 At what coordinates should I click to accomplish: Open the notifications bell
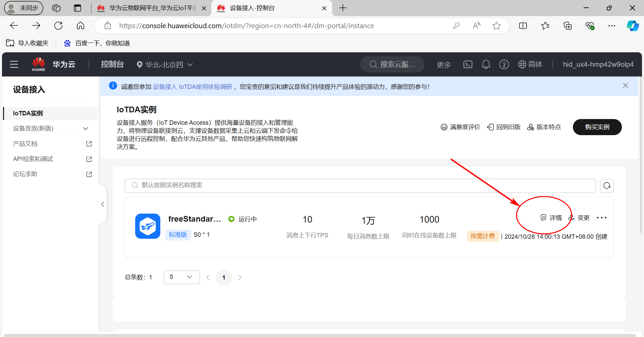pyautogui.click(x=486, y=64)
